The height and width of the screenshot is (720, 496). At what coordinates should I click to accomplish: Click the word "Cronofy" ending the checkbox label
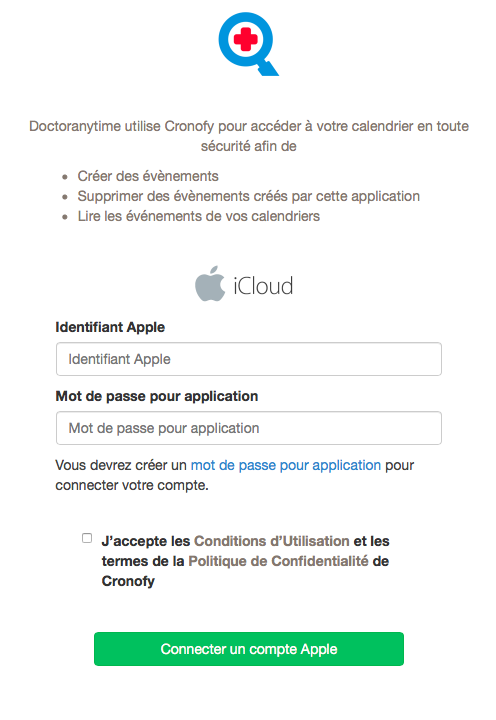coord(128,581)
